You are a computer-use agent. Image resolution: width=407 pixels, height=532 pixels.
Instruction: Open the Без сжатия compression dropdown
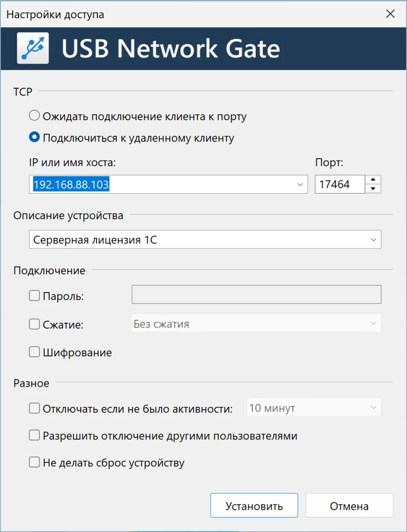256,324
